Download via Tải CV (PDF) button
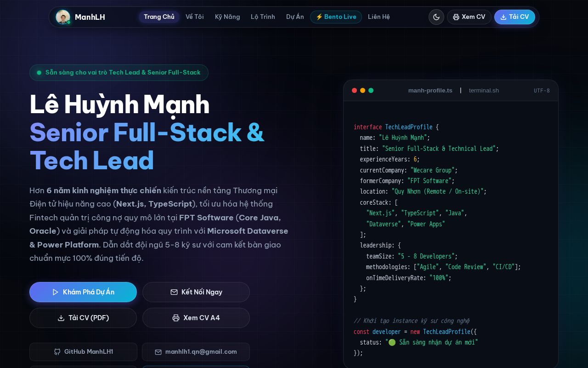The width and height of the screenshot is (588, 368). tap(83, 318)
